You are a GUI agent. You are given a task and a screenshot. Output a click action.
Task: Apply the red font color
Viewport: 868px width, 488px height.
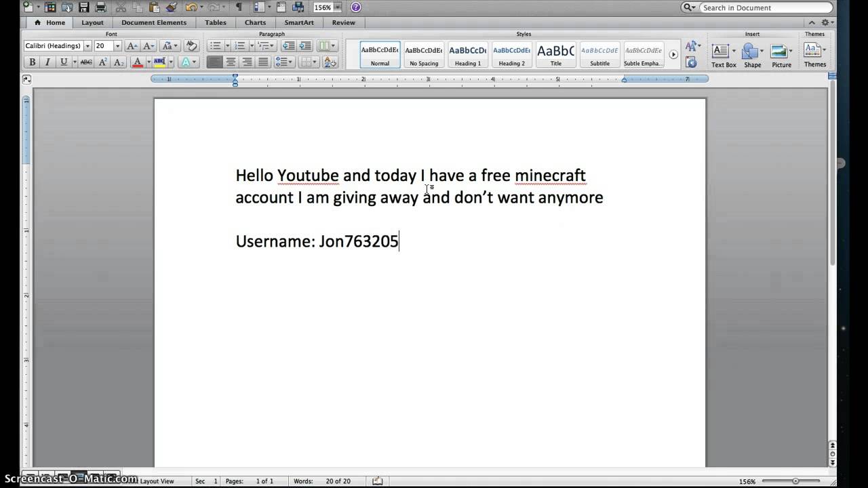138,62
